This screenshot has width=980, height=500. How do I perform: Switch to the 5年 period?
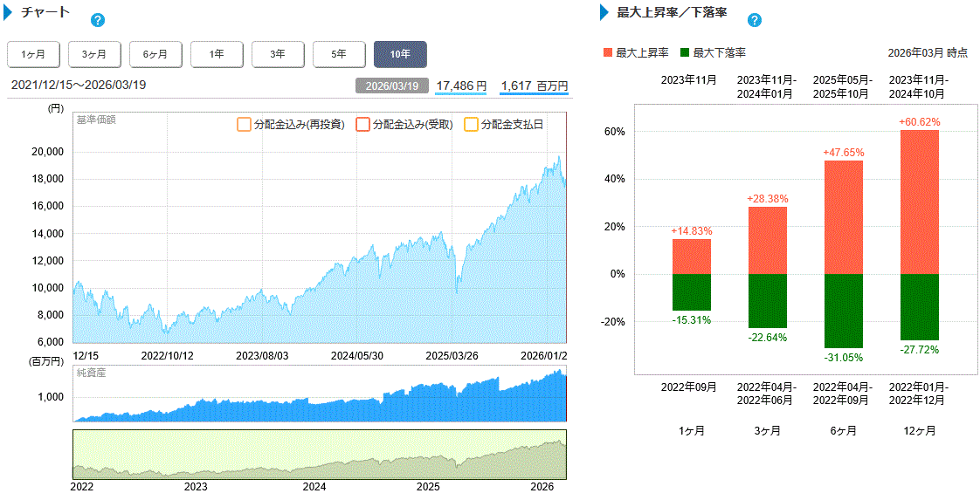[339, 54]
